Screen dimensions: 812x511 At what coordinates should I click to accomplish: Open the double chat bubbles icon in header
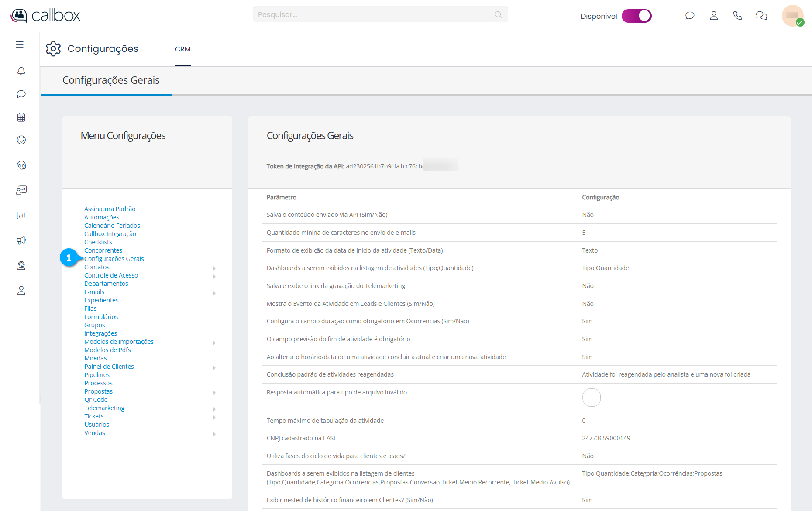pos(761,16)
